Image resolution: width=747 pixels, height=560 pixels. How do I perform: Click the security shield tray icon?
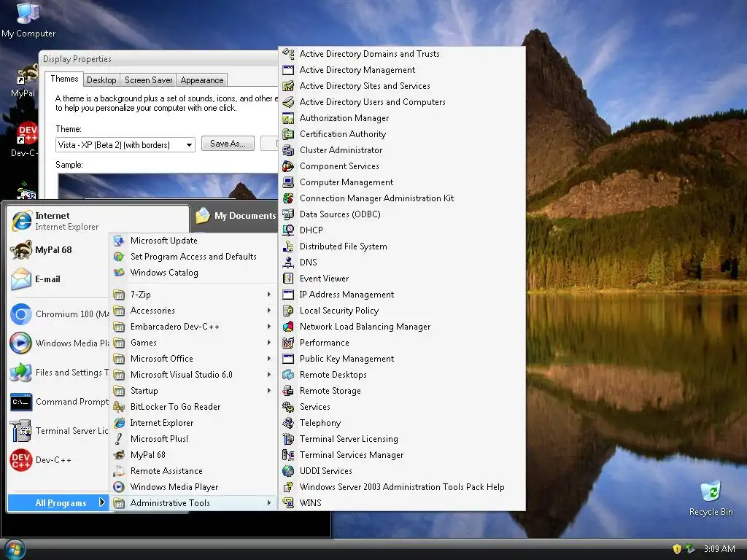tap(676, 549)
